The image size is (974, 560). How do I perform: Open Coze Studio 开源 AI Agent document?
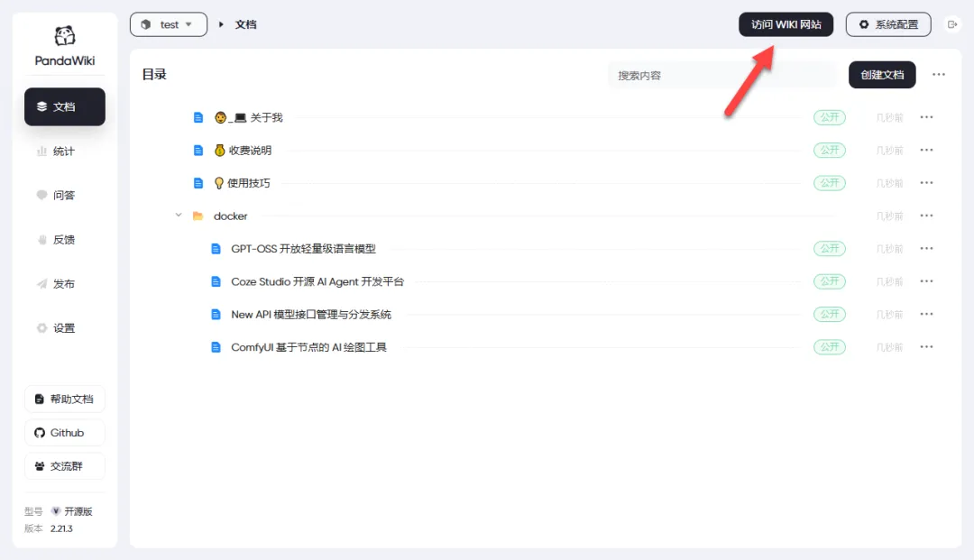[x=317, y=282]
